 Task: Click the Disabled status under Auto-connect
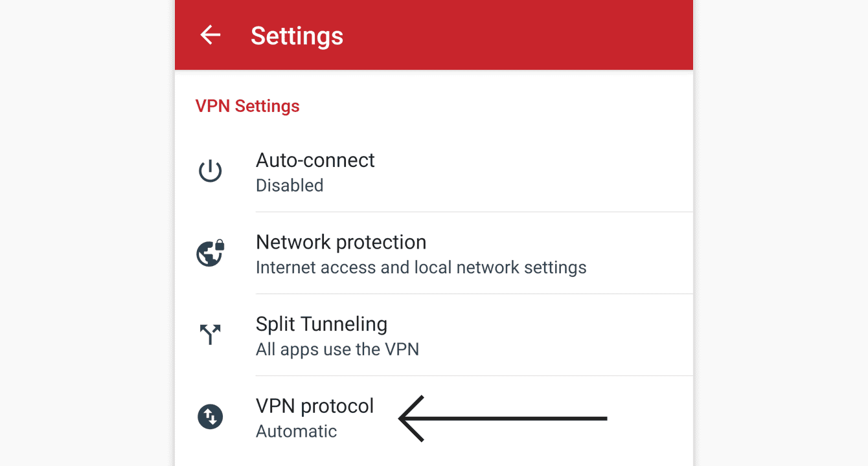[290, 186]
